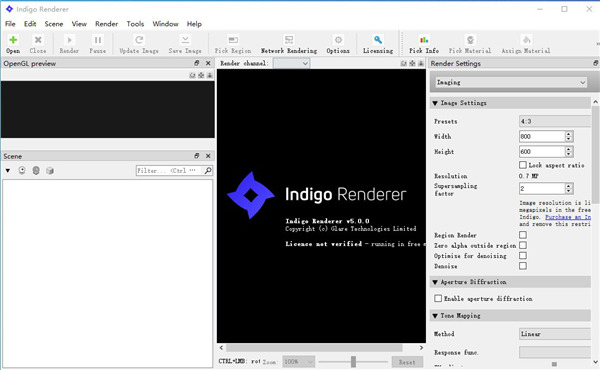Viewport: 600px width, 370px height.
Task: Click the Indigo Renderer logo in title bar
Action: 9,9
